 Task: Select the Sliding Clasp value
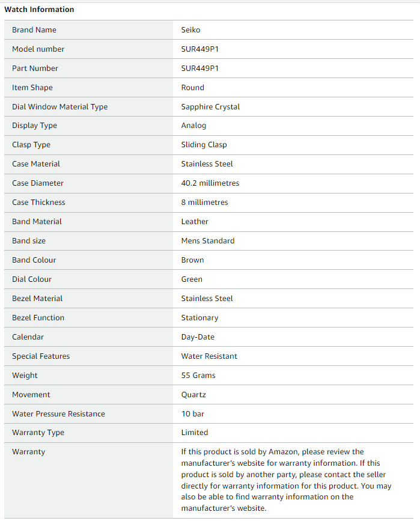pyautogui.click(x=204, y=145)
